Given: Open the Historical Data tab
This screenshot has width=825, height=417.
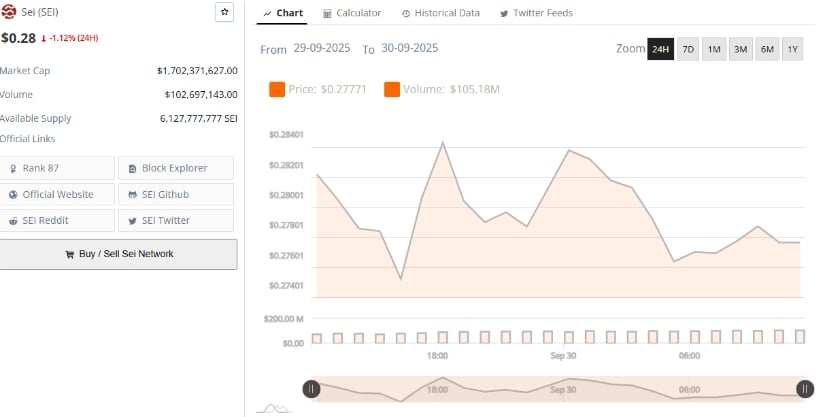Looking at the screenshot, I should click(x=440, y=13).
